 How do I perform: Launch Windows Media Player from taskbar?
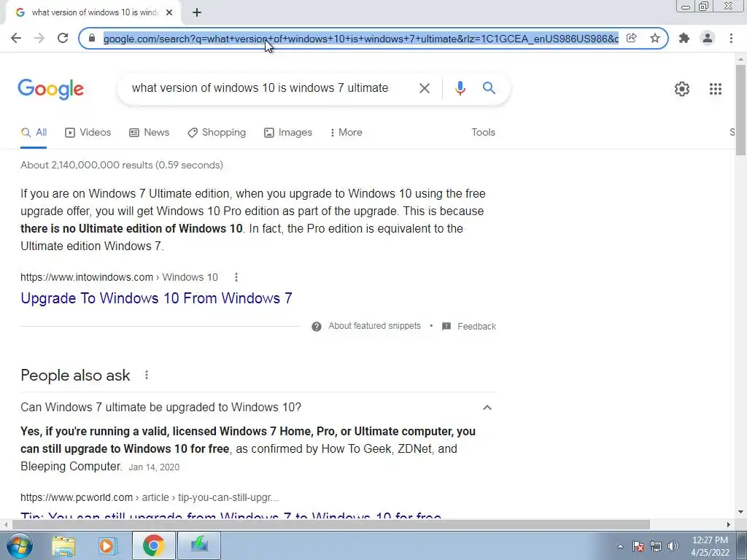(108, 545)
